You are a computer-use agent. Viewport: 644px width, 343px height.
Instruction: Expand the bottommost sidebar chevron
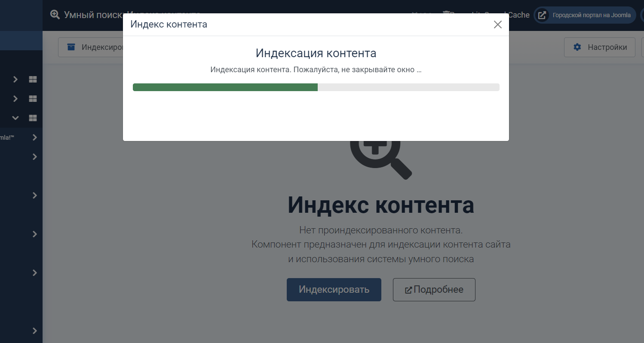pos(35,331)
